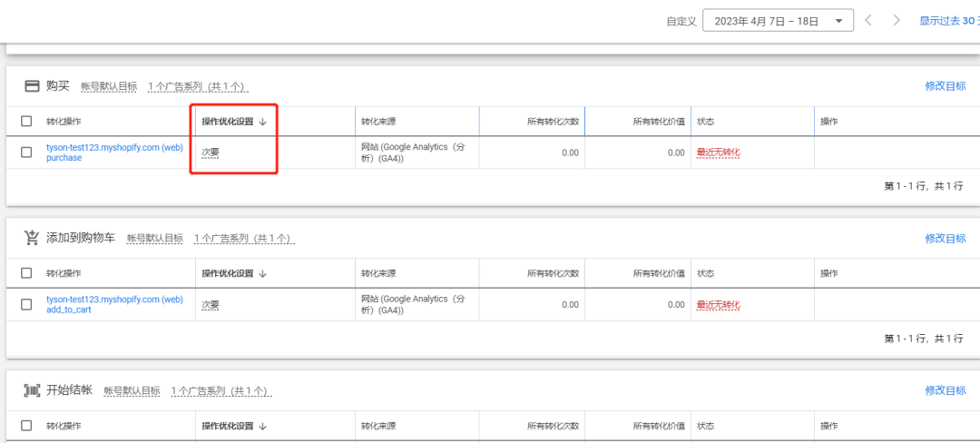Screen dimensions: 980x443
Task: Open purchase row's 次要 optimization setting
Action: [211, 153]
